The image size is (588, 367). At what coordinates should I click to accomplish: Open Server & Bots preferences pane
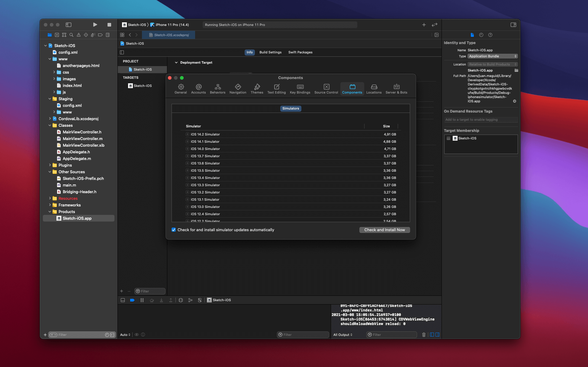pos(396,89)
